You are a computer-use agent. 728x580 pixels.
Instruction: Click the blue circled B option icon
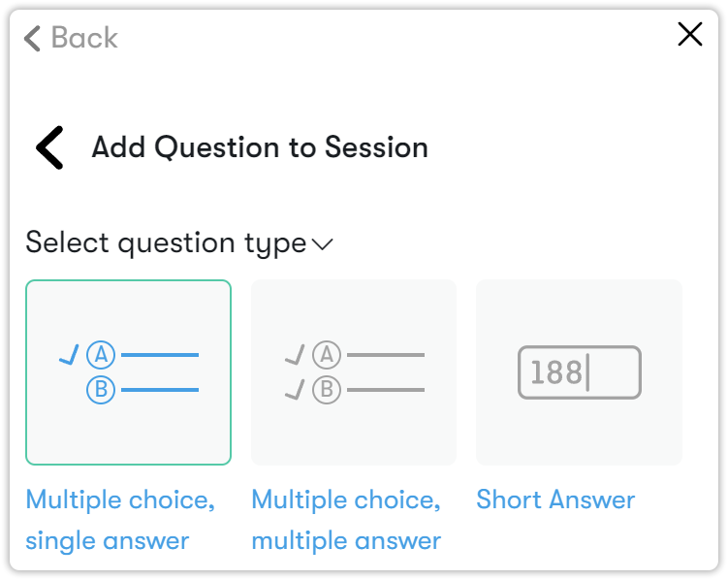[x=101, y=390]
